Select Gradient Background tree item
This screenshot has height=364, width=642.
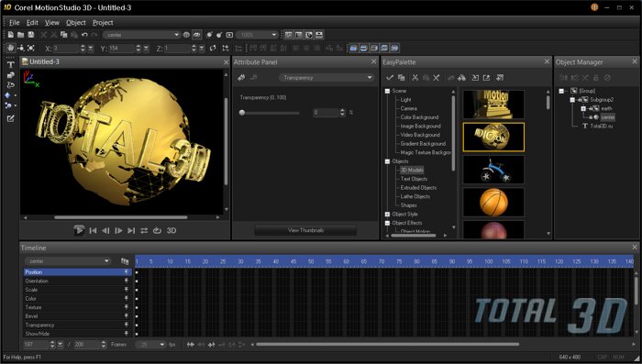point(423,144)
